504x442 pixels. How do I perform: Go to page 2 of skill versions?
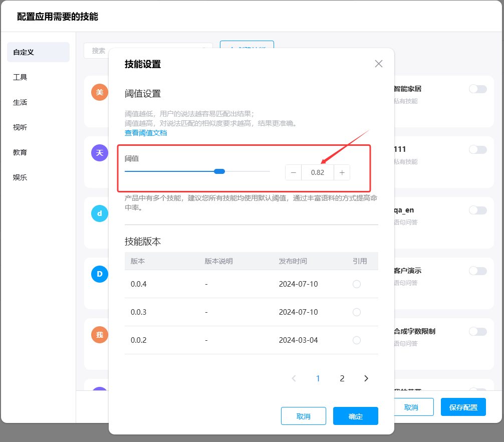point(342,378)
